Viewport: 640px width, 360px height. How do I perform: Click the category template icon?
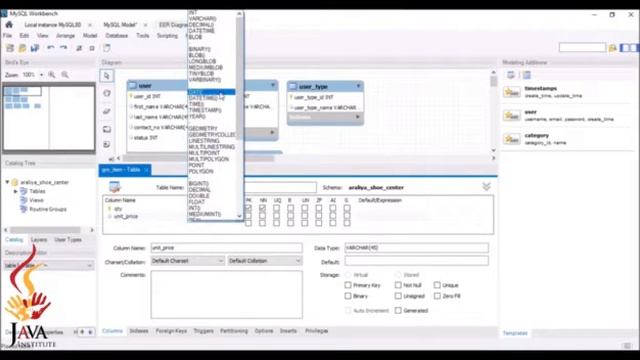(512, 139)
